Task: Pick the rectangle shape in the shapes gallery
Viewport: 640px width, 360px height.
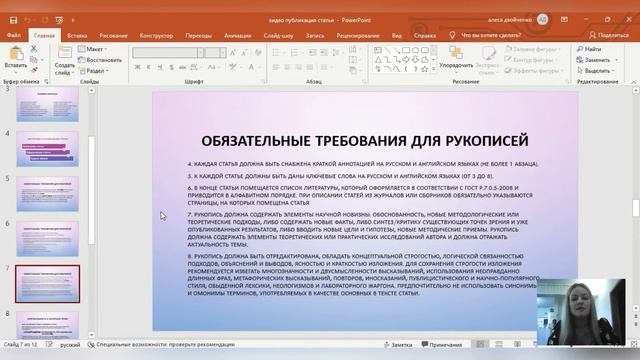Action: pyautogui.click(x=406, y=50)
